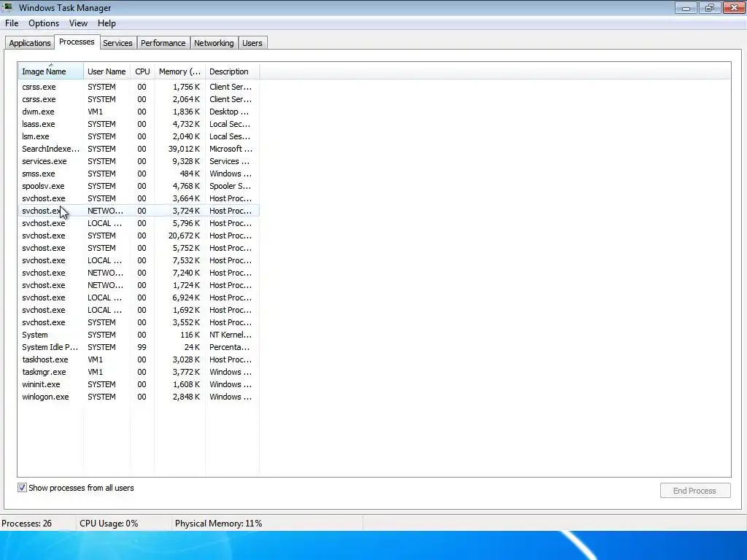Sort by Memory column header
The image size is (747, 560).
[x=179, y=71]
